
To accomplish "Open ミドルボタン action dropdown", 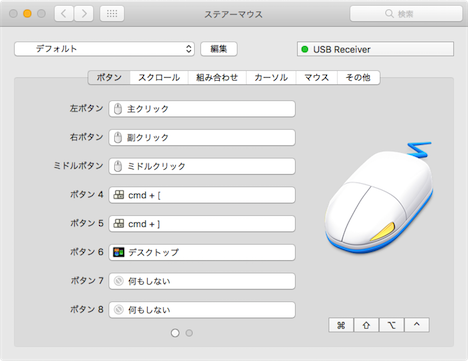I will (202, 166).
